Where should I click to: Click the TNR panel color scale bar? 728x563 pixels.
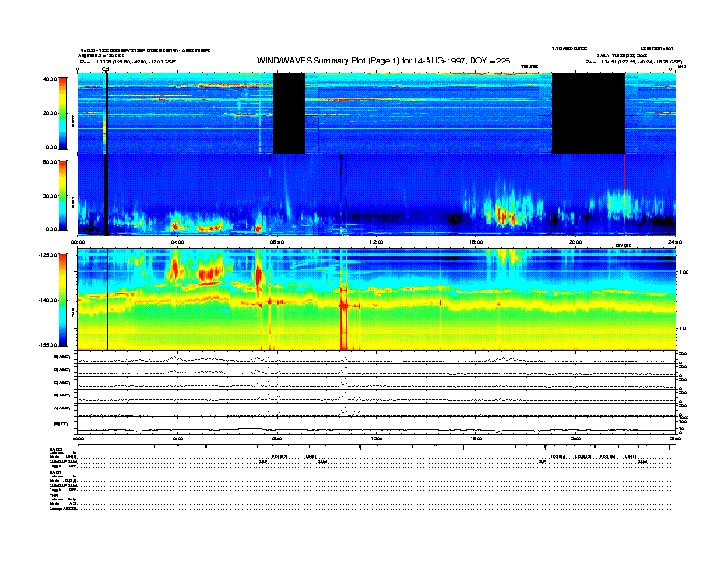tap(63, 300)
